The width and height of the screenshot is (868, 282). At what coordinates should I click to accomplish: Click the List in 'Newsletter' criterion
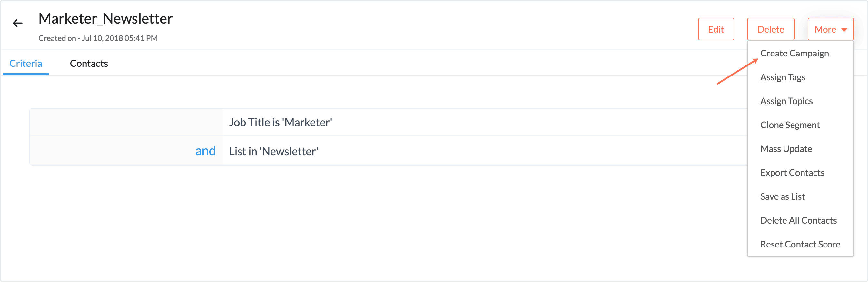point(273,151)
